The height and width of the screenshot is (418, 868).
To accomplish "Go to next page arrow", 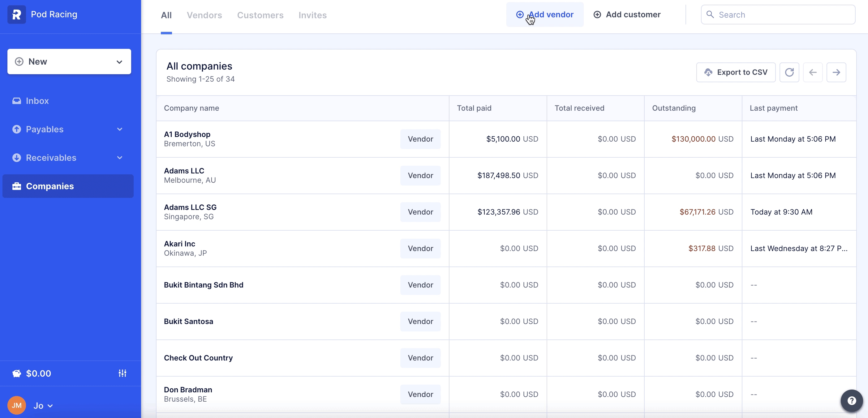I will coord(836,72).
